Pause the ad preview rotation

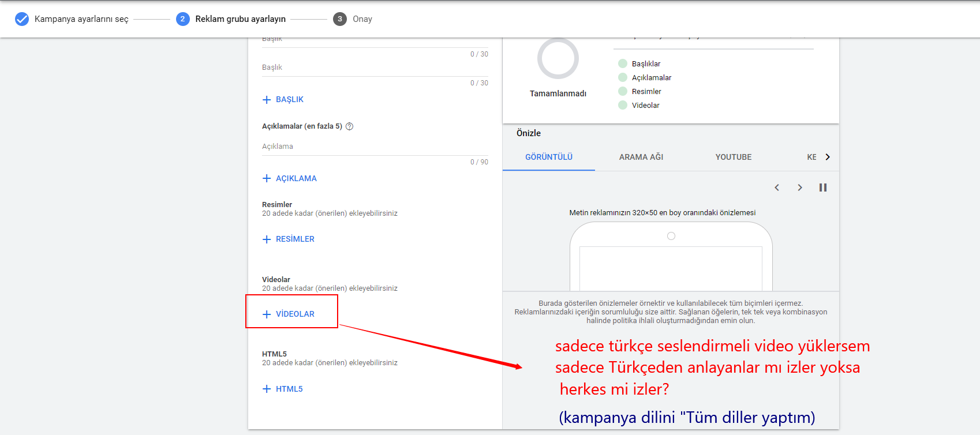[x=823, y=187]
